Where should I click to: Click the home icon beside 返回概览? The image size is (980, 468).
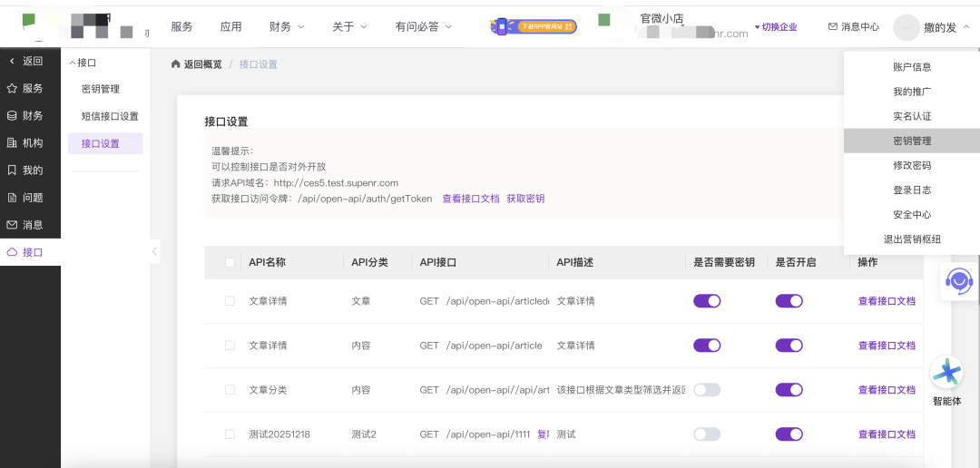click(x=175, y=64)
